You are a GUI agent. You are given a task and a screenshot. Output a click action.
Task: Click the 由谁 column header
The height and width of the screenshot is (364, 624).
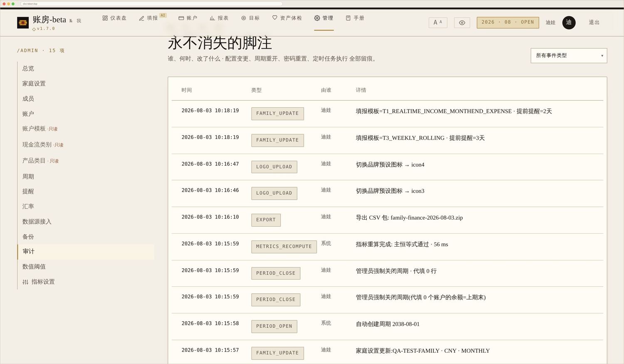point(326,90)
